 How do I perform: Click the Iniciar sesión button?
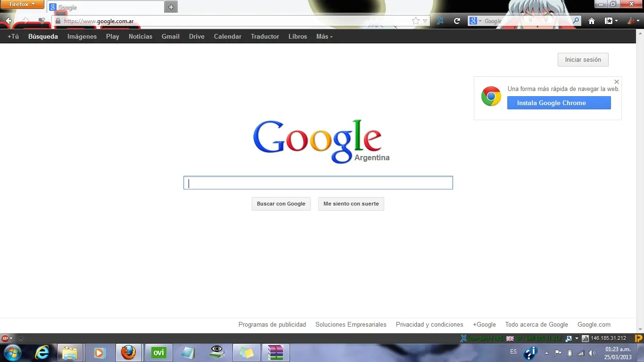pos(583,60)
